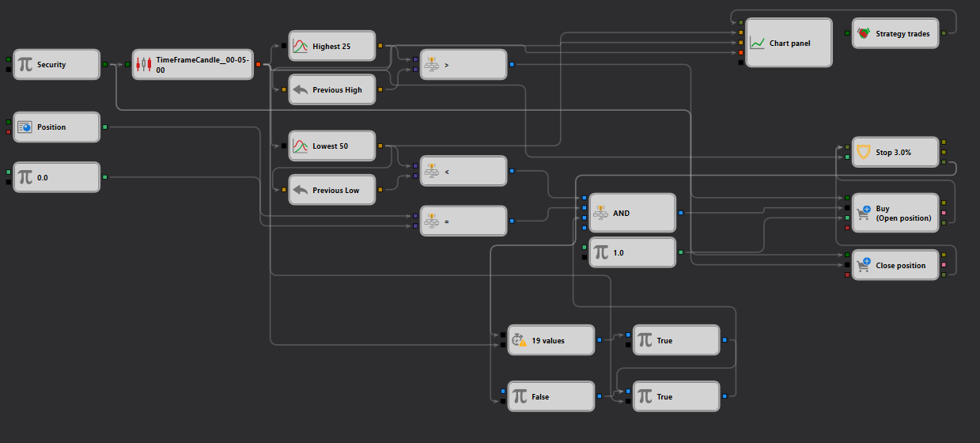980x443 pixels.
Task: Click the shield icon on Stop 3.0% node
Action: (864, 152)
